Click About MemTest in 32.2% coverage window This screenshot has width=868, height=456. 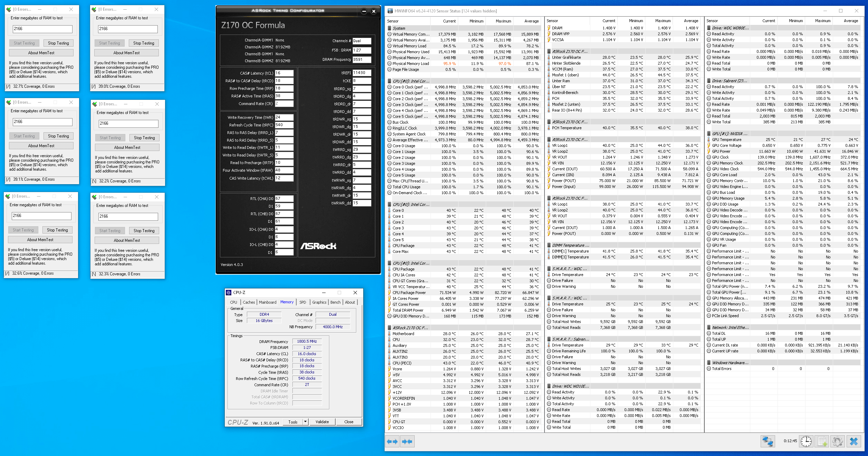tap(127, 148)
